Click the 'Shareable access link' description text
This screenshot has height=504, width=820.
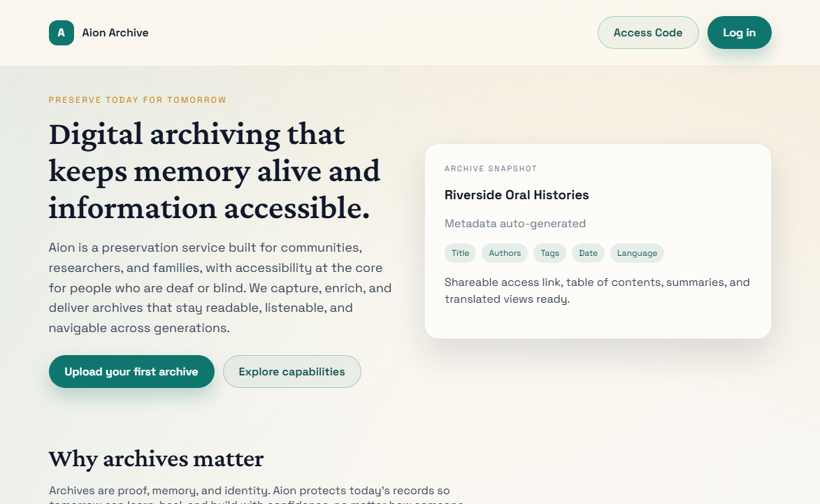(x=597, y=291)
